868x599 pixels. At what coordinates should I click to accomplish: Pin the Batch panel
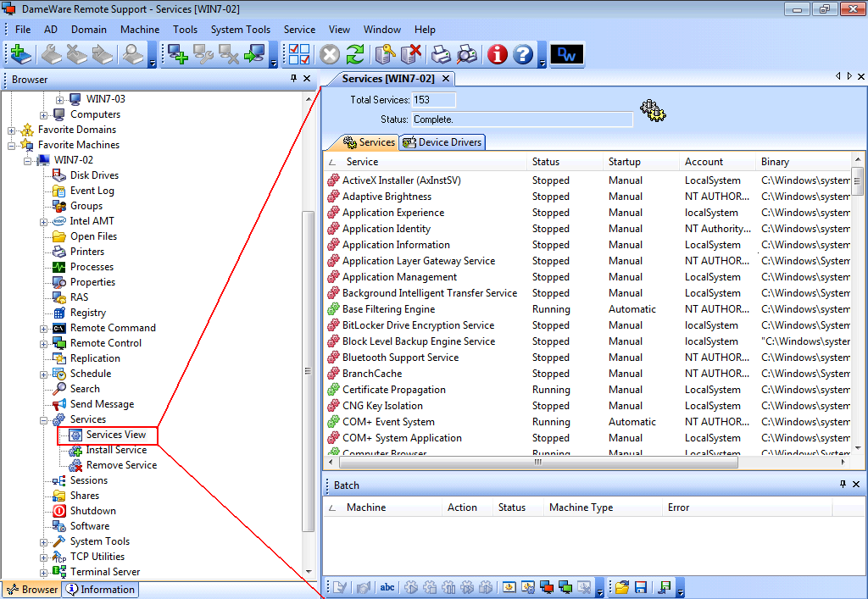click(x=843, y=484)
